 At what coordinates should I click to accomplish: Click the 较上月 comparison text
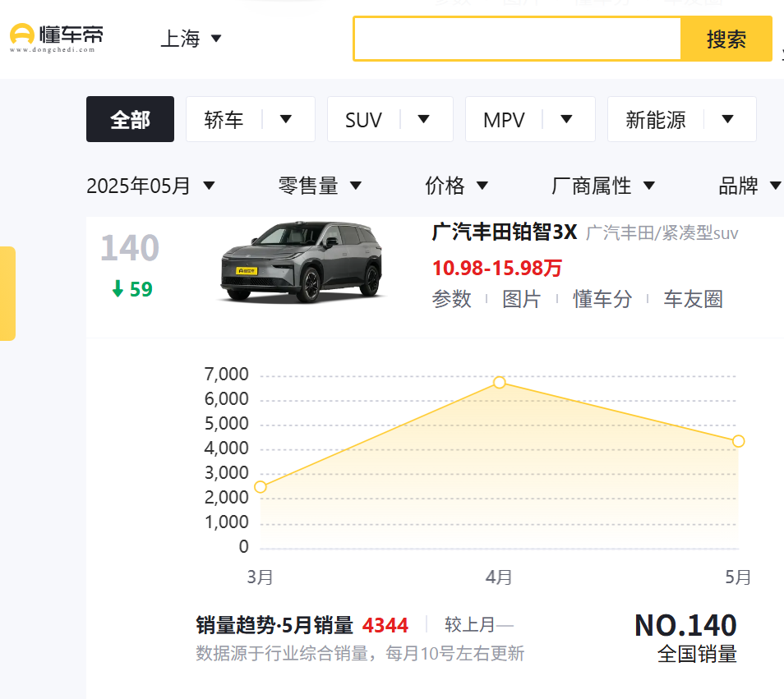click(x=479, y=624)
